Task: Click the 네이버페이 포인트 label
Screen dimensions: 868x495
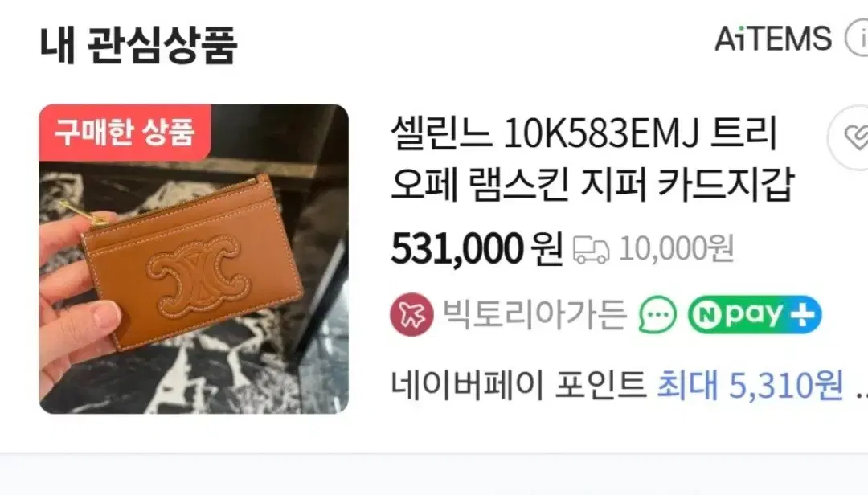Action: 518,384
